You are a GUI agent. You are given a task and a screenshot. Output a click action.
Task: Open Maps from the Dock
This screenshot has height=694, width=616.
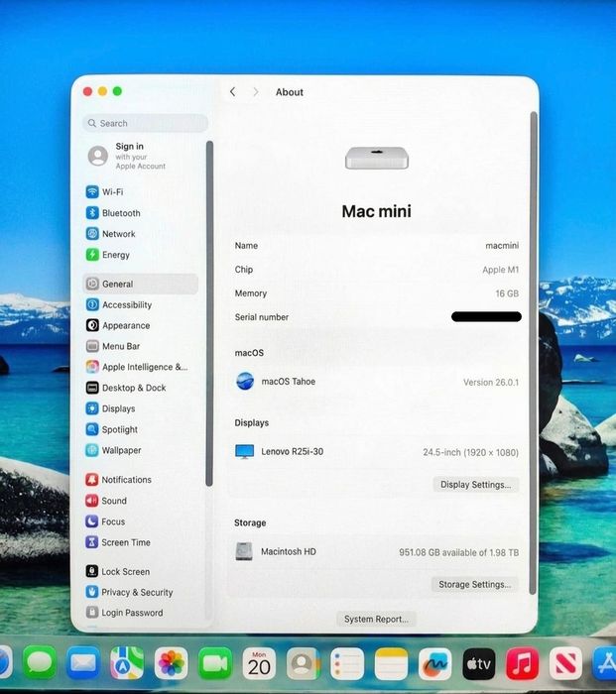(x=127, y=663)
